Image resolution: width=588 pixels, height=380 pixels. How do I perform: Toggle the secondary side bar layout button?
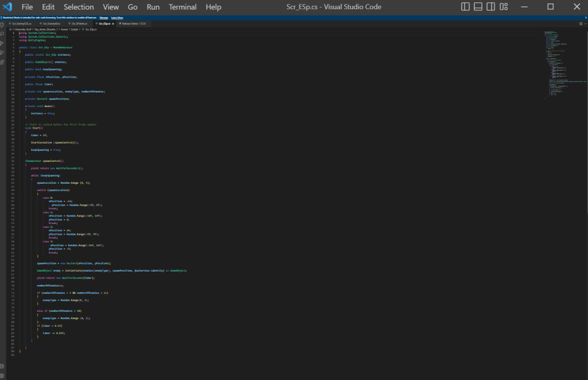tap(491, 7)
